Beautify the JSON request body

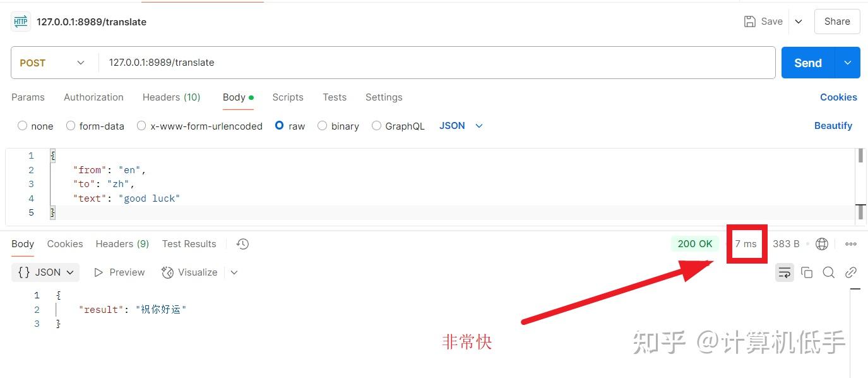pyautogui.click(x=833, y=126)
